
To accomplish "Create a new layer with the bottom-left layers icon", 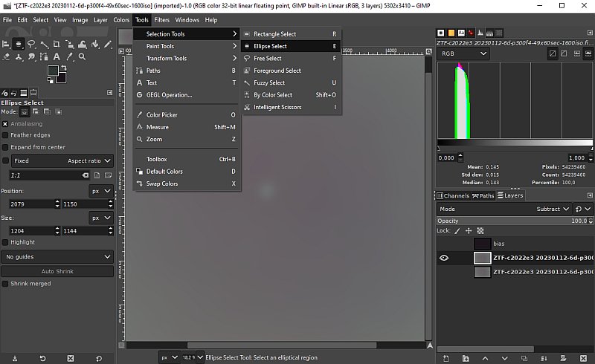I will [446, 358].
